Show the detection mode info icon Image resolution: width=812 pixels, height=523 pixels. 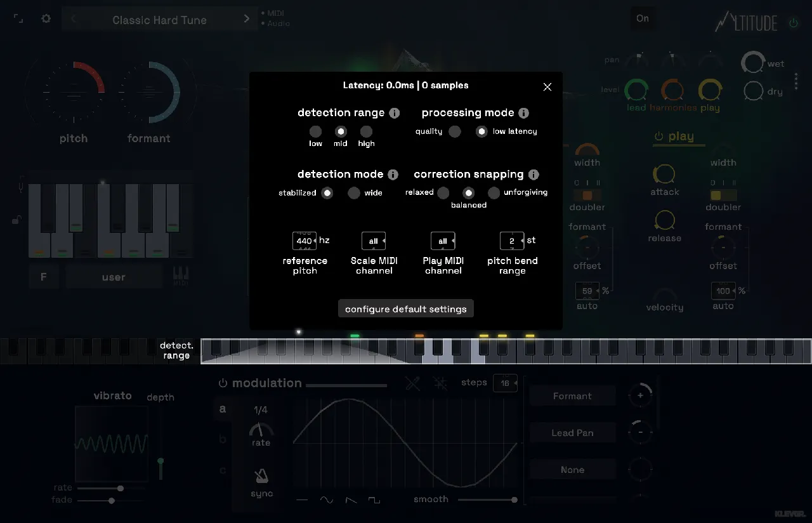393,175
